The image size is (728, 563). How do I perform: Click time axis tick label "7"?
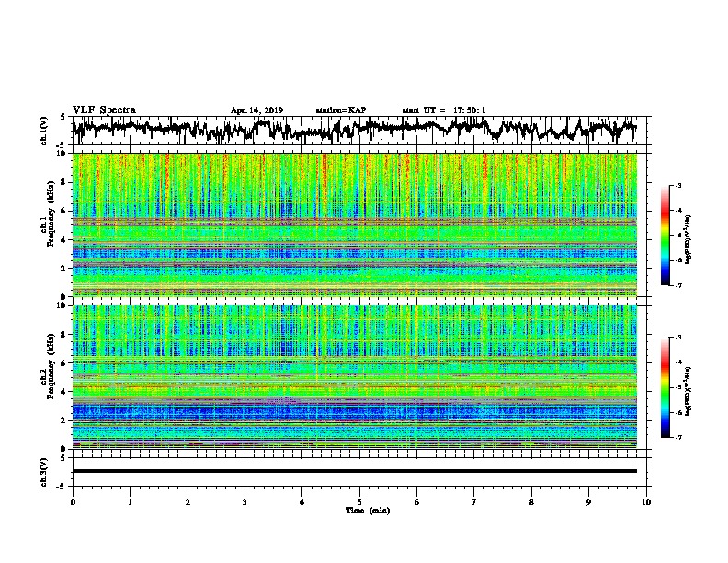click(x=474, y=502)
